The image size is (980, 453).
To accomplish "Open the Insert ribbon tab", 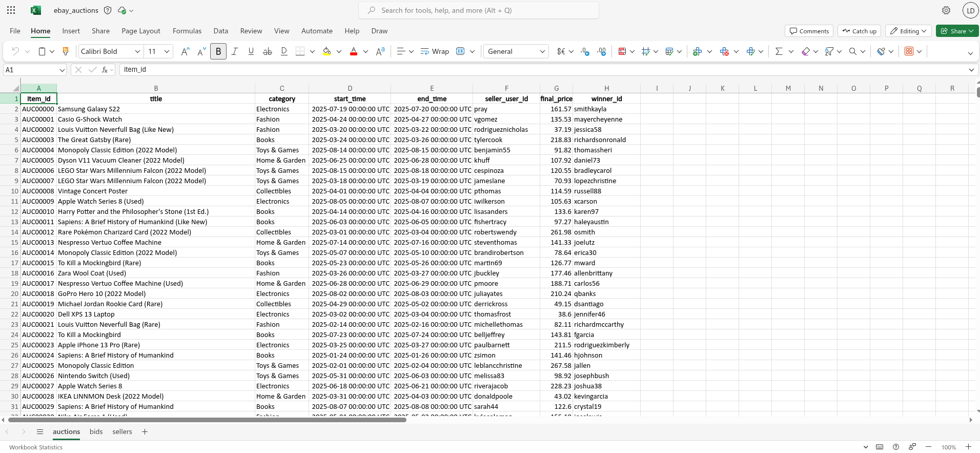I will coord(71,31).
